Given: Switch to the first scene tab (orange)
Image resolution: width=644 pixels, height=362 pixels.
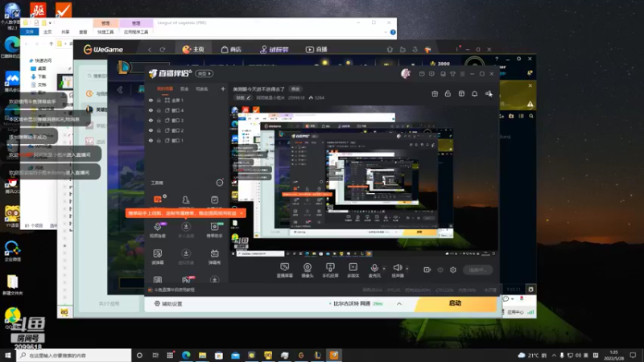Looking at the screenshot, I should (x=165, y=88).
